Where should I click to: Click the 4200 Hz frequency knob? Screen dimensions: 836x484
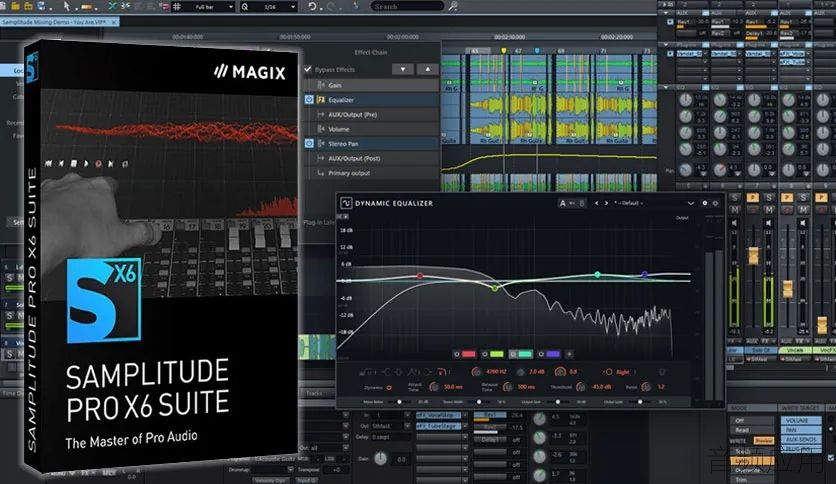(x=476, y=372)
